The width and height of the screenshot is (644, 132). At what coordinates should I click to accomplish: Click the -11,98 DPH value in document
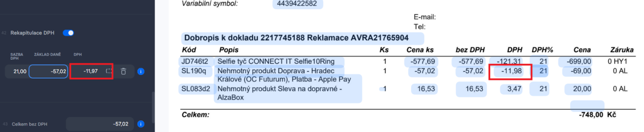[510, 72]
